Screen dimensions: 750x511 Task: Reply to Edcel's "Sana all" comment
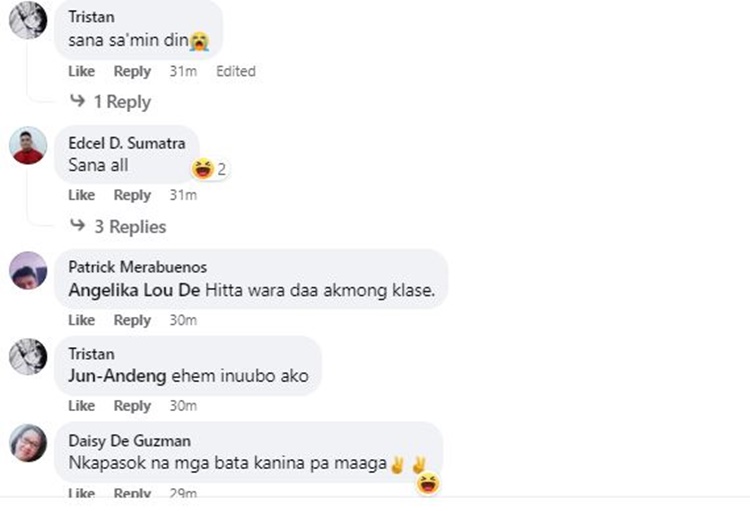click(x=132, y=195)
